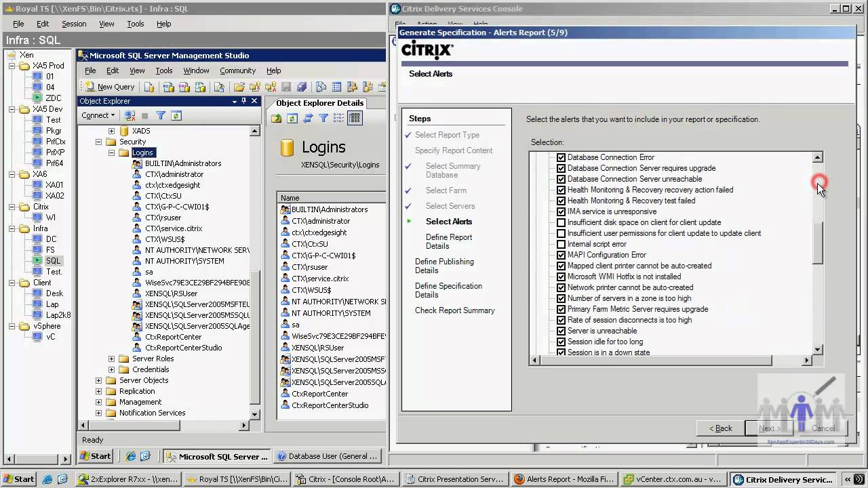Expand the Server Objects node
868x488 pixels.
[x=98, y=380]
